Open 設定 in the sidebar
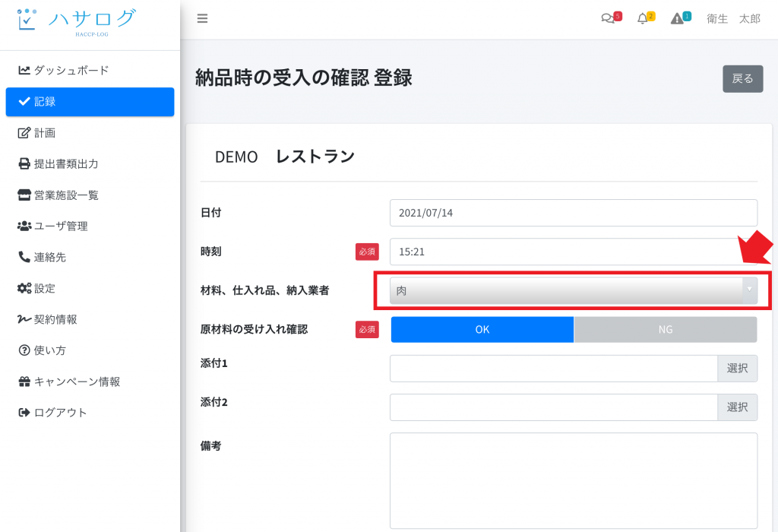The width and height of the screenshot is (778, 532). click(x=90, y=288)
